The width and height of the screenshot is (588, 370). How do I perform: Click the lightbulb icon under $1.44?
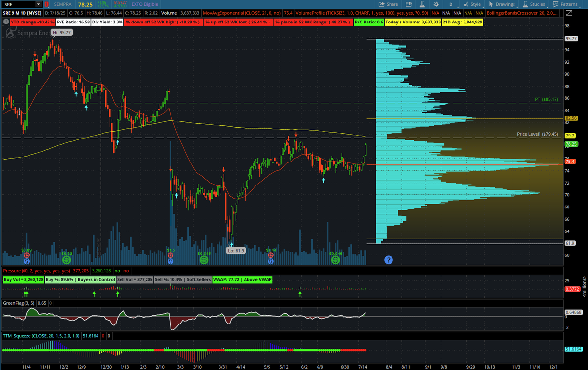click(270, 261)
